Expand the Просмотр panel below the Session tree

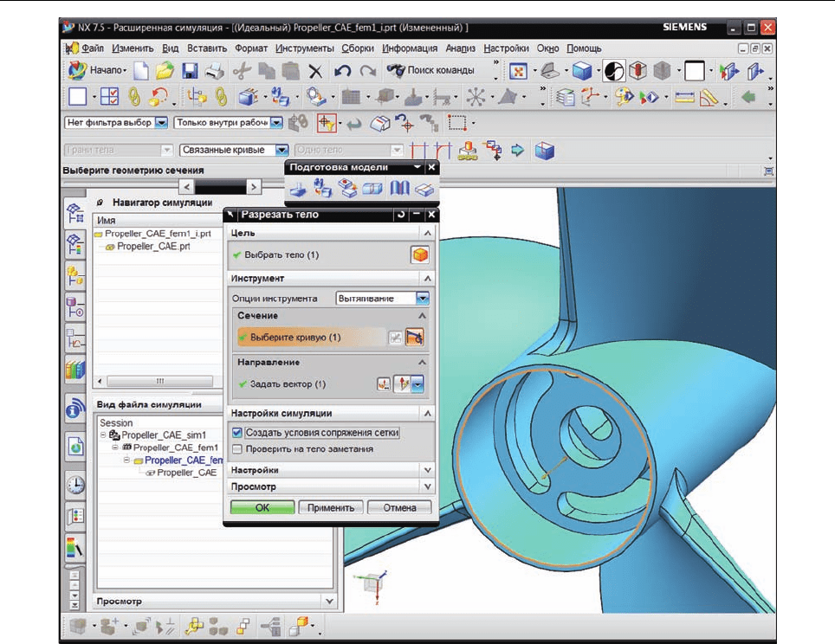tap(329, 601)
